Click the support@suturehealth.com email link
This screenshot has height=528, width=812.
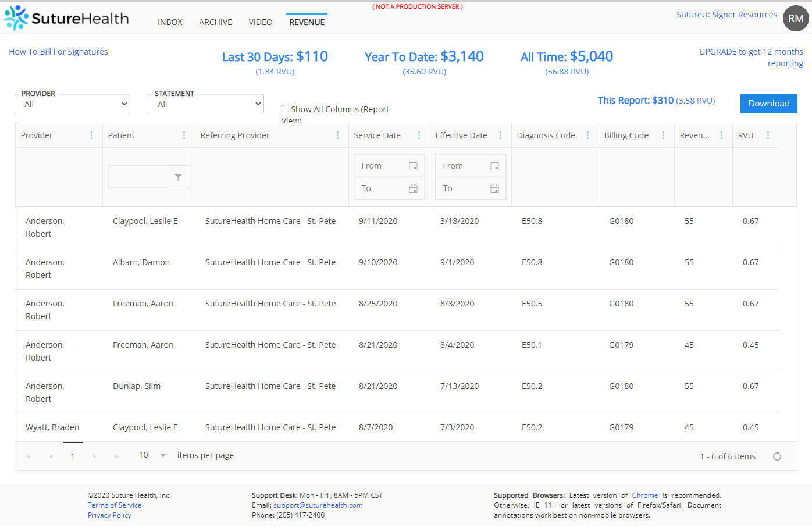pyautogui.click(x=318, y=505)
